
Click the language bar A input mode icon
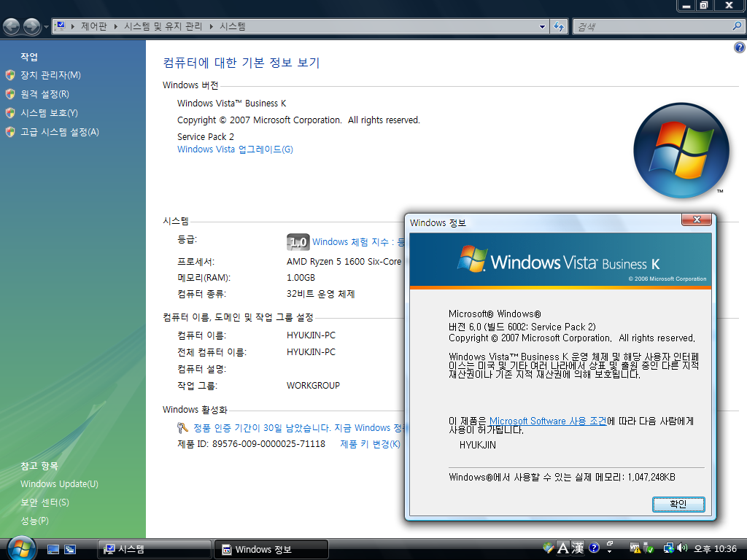click(x=563, y=548)
